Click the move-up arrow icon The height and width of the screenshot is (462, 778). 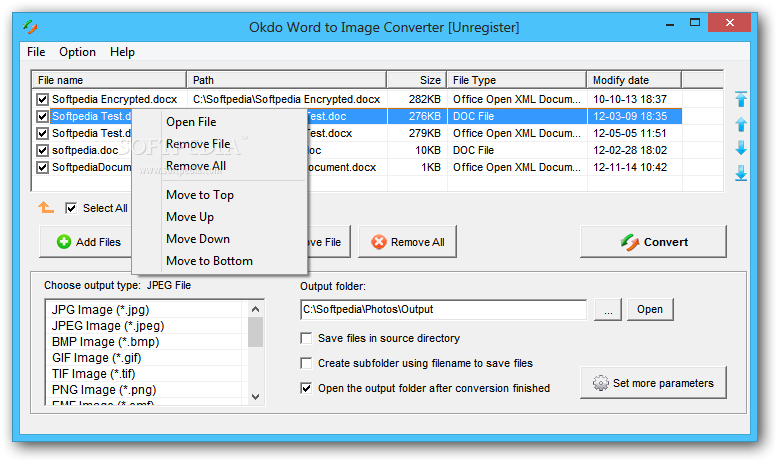[741, 124]
